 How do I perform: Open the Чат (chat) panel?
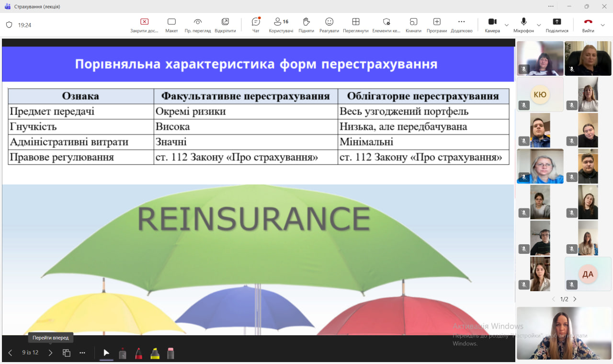[256, 25]
